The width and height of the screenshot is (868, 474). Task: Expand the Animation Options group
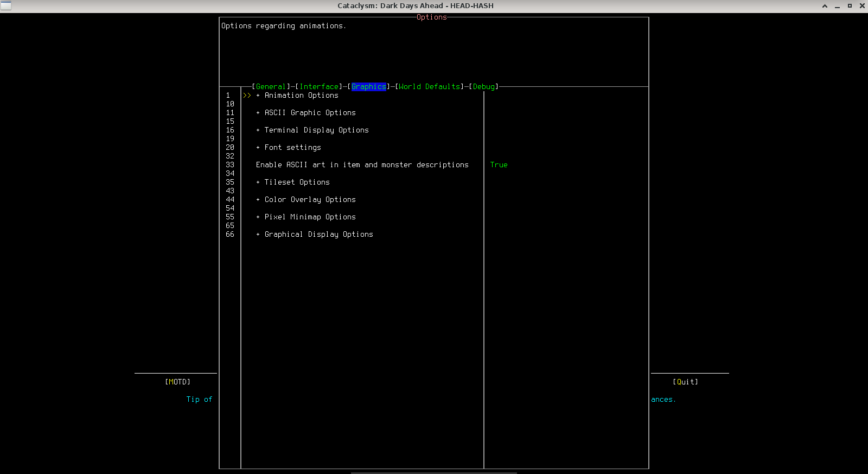301,96
